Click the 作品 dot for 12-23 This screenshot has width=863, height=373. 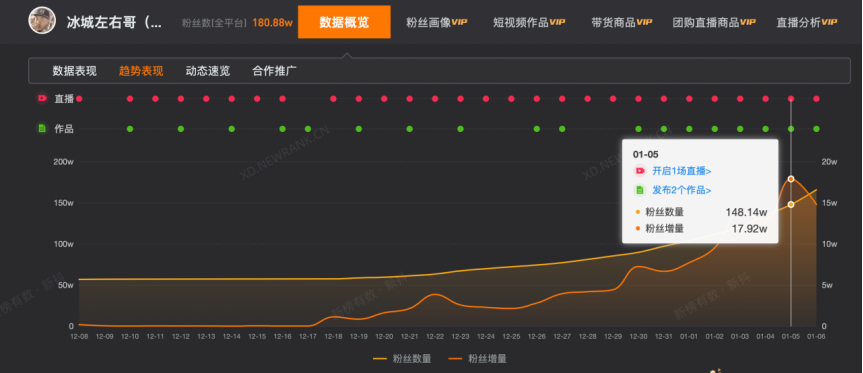point(461,129)
